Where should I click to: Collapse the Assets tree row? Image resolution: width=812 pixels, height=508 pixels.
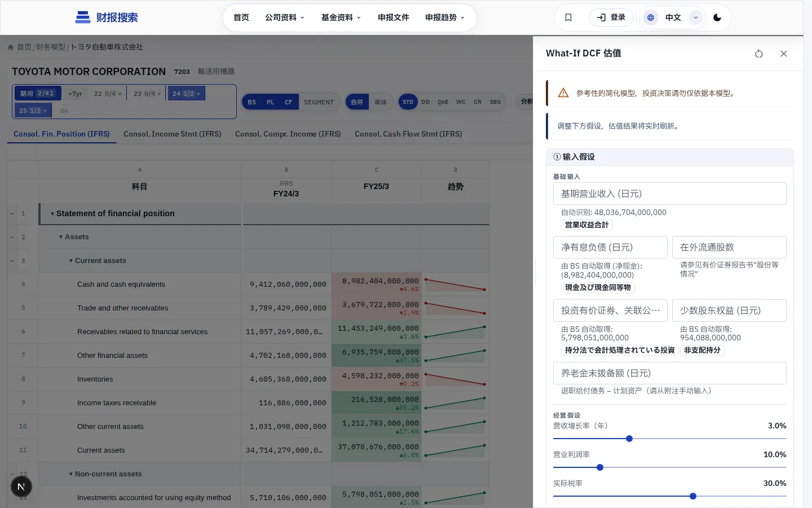tap(61, 237)
